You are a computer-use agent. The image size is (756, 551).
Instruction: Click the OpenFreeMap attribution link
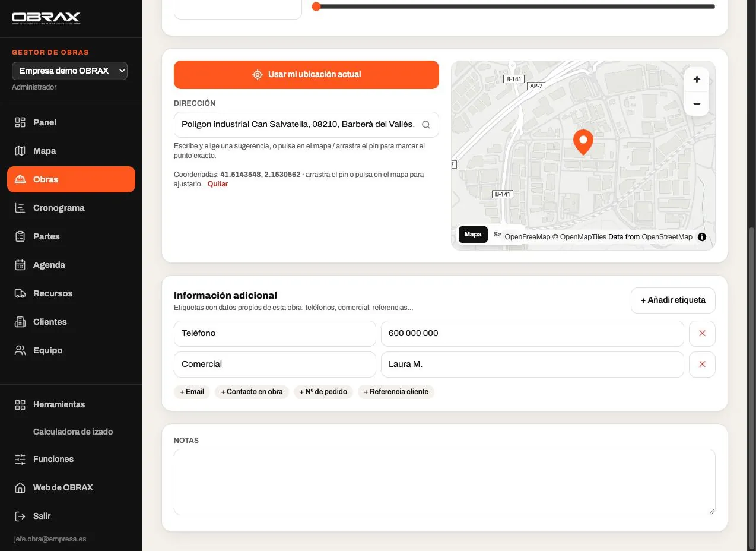tap(528, 237)
